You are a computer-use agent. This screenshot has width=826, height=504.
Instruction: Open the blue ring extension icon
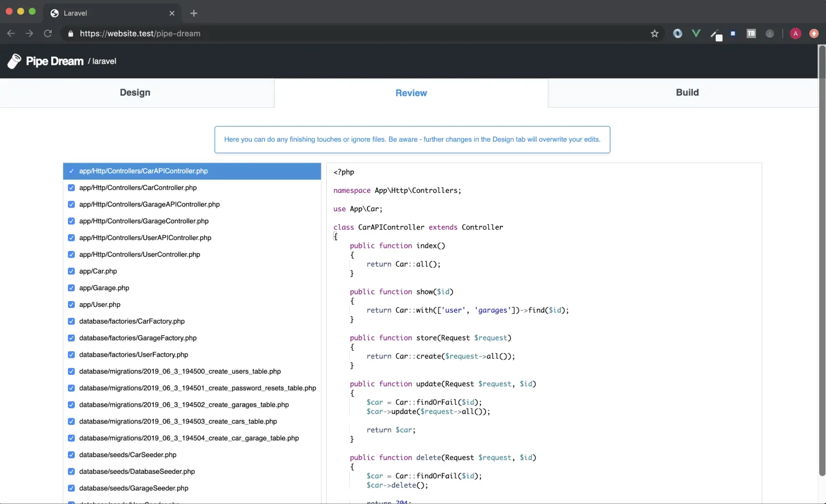coord(678,33)
